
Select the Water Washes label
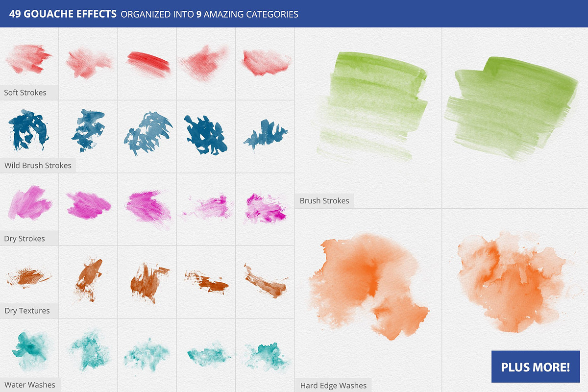[x=30, y=385]
